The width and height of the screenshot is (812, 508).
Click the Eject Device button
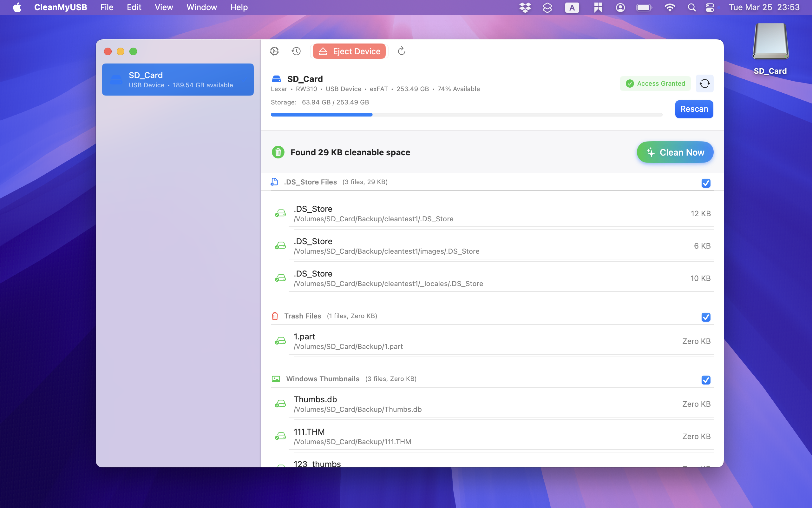click(349, 51)
